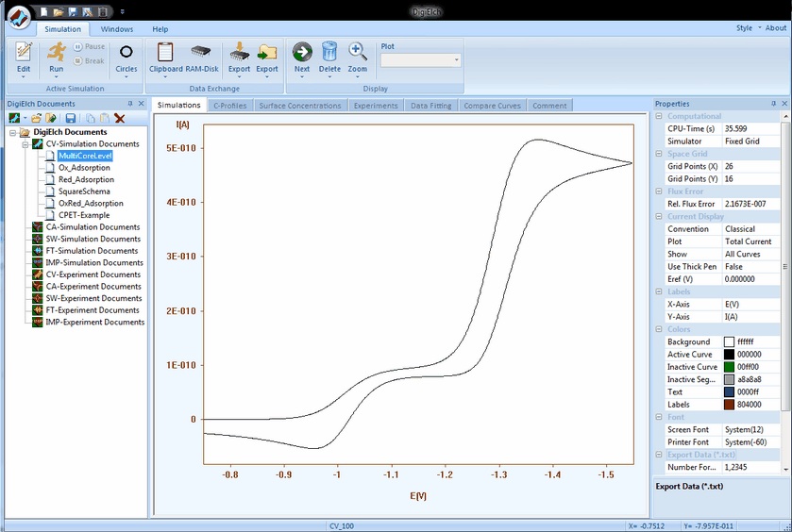The width and height of the screenshot is (792, 532).
Task: Open the Edit simulation tool
Action: coord(24,53)
